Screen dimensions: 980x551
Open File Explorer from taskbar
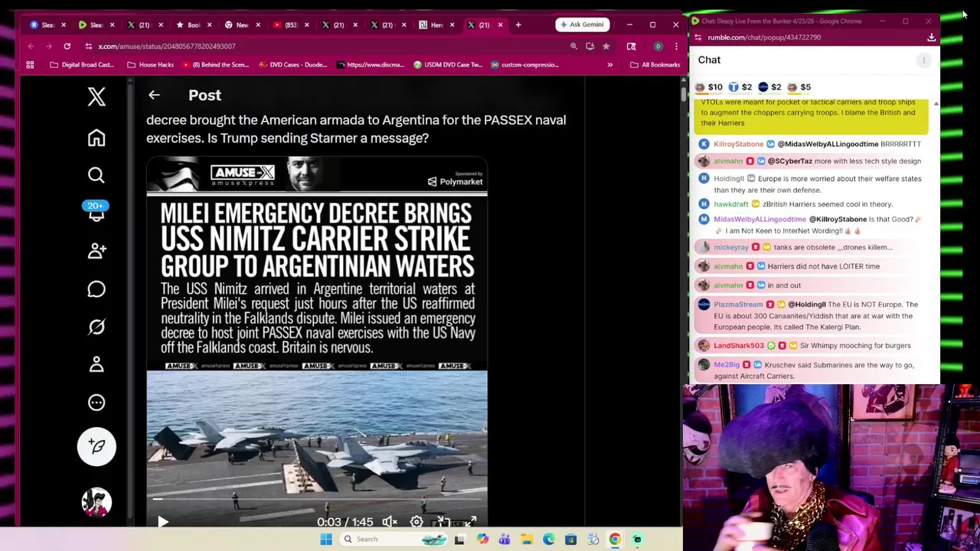point(527,540)
